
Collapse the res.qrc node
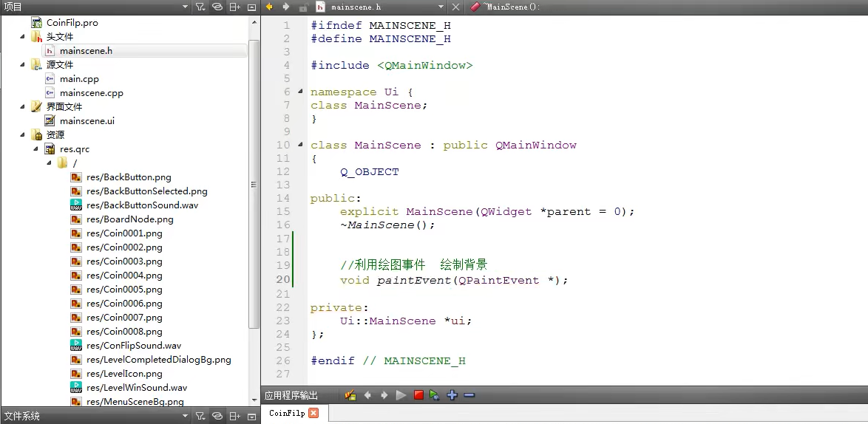point(36,148)
